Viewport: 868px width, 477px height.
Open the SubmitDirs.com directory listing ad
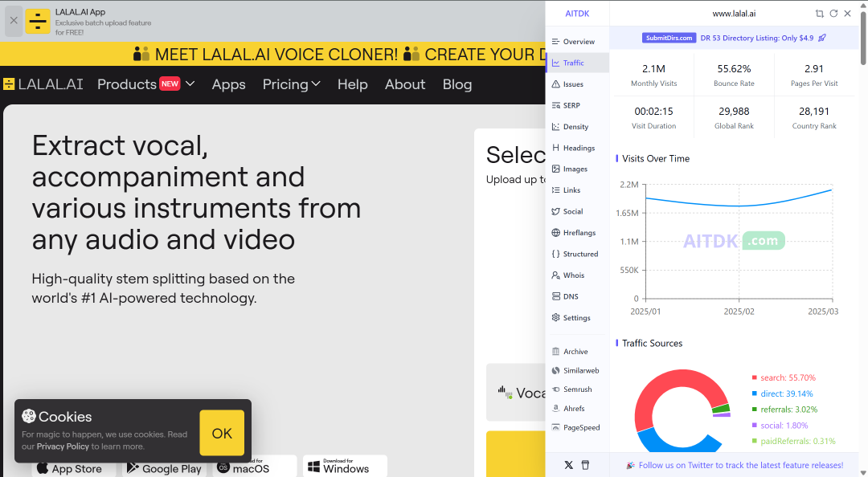click(734, 38)
